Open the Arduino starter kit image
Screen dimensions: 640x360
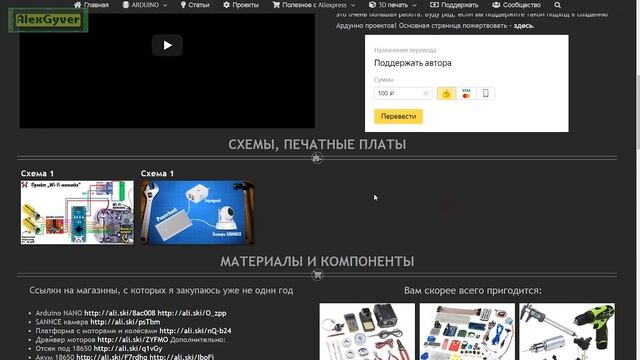click(467, 331)
